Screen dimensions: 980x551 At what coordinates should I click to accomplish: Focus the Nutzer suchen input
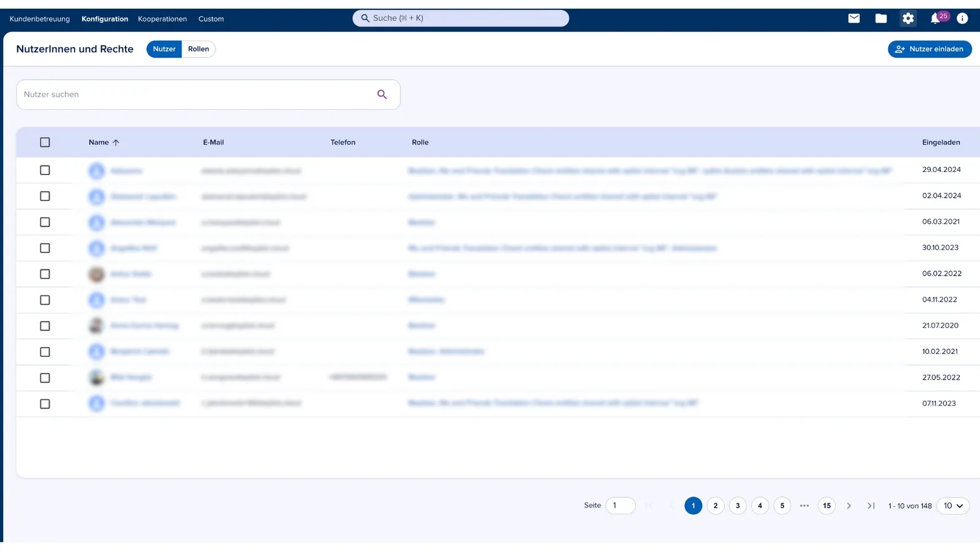click(x=208, y=94)
